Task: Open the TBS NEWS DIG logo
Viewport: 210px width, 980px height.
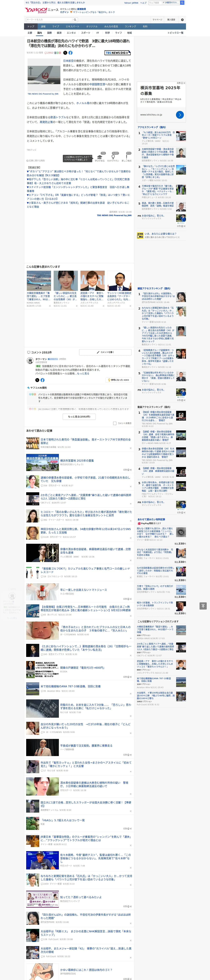Action: pos(117,53)
